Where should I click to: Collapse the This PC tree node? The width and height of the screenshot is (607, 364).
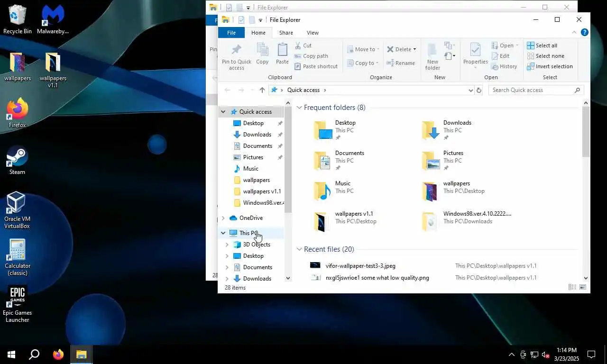coord(223,233)
